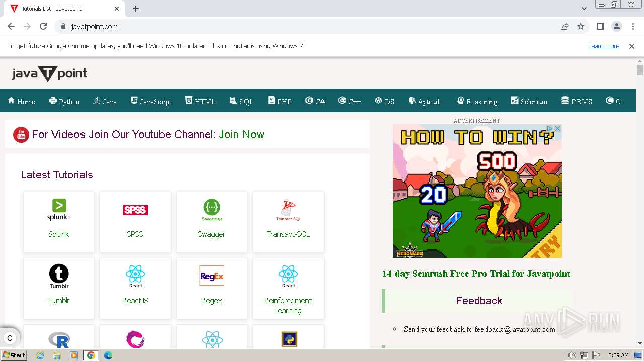This screenshot has width=644, height=362.
Task: Close the ad with its X icon
Action: [557, 129]
